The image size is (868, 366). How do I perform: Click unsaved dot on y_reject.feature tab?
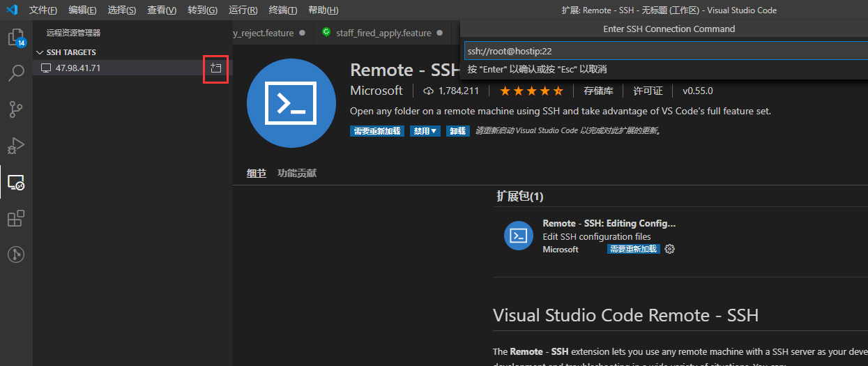click(x=302, y=33)
